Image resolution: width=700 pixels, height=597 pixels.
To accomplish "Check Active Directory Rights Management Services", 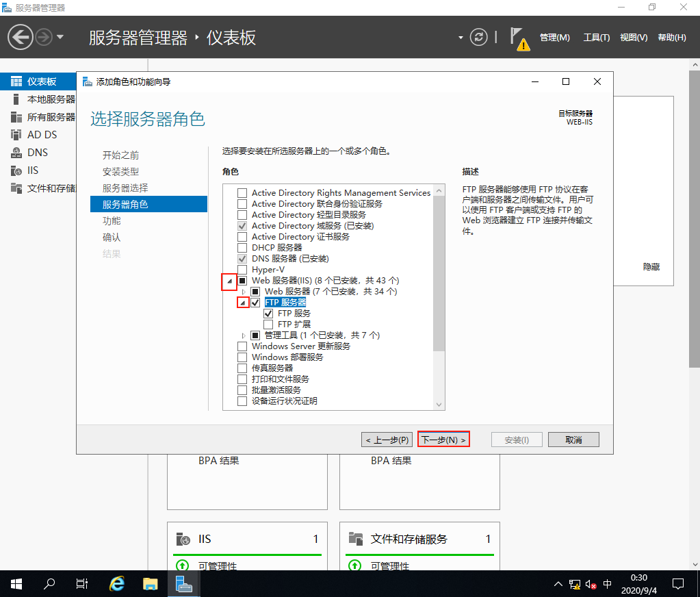I will click(242, 193).
